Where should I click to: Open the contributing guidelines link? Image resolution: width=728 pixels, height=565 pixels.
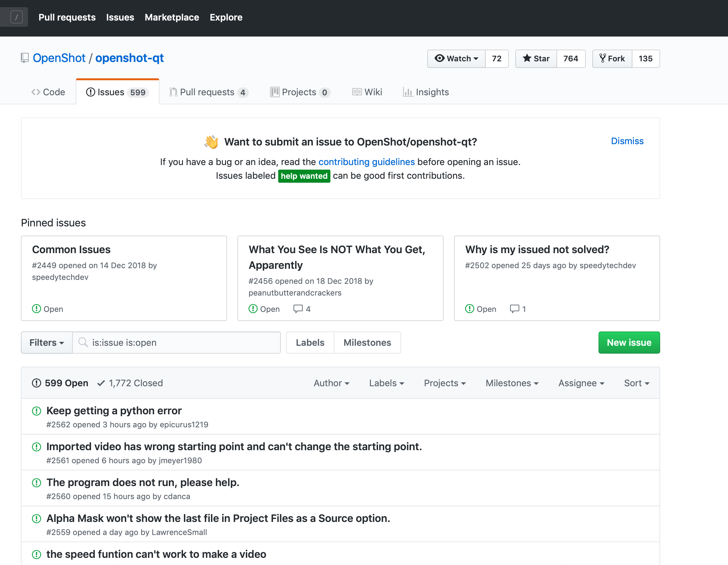367,162
